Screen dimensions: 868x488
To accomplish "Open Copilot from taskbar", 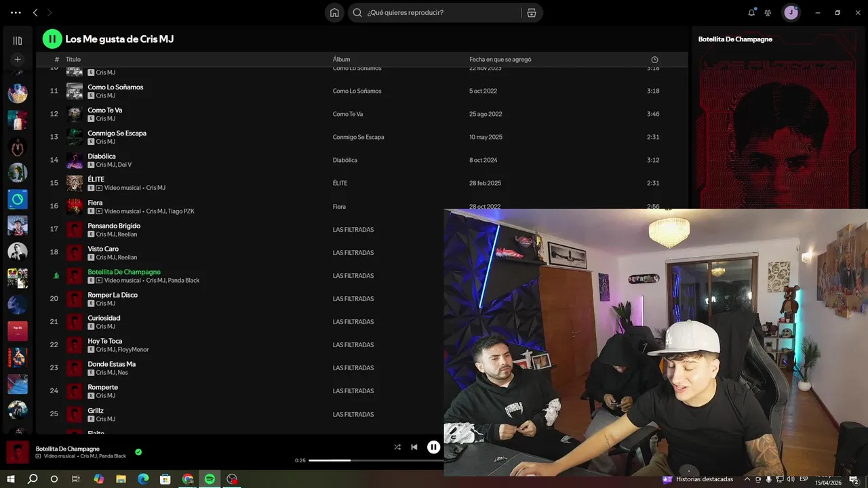I will (x=99, y=479).
